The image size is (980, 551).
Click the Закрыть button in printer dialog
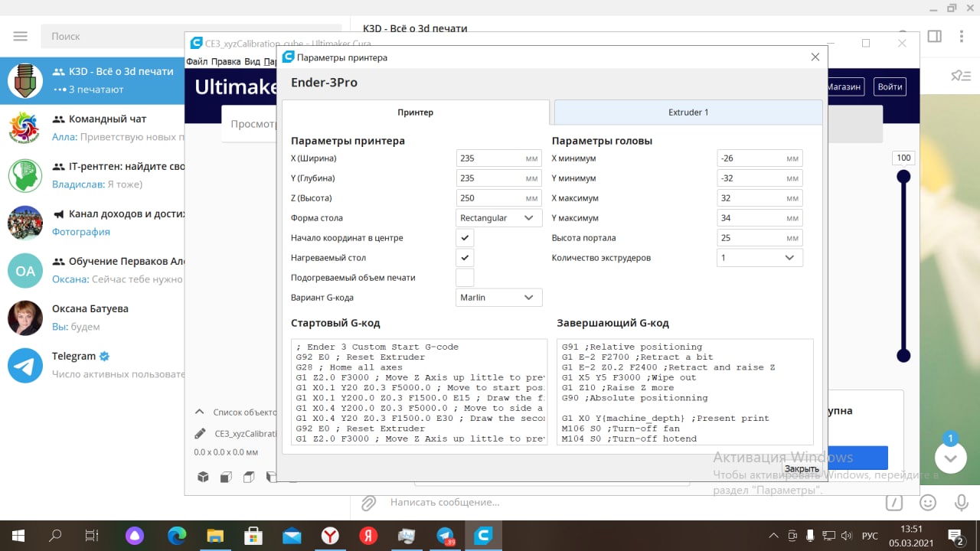tap(802, 468)
